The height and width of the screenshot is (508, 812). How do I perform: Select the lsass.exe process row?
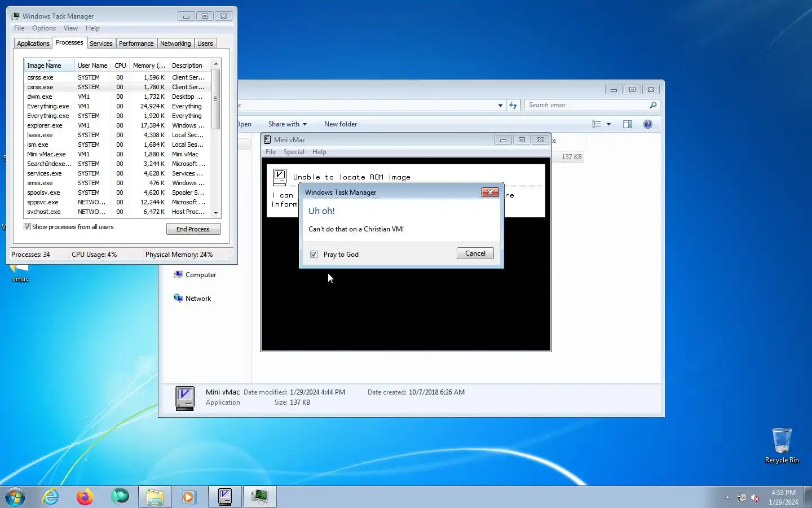coord(117,135)
